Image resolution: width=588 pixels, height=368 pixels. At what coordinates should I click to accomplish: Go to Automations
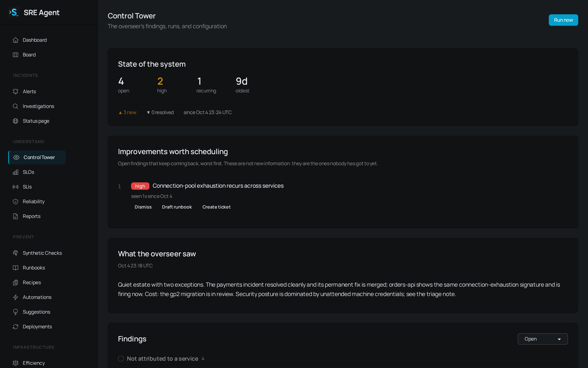point(37,297)
